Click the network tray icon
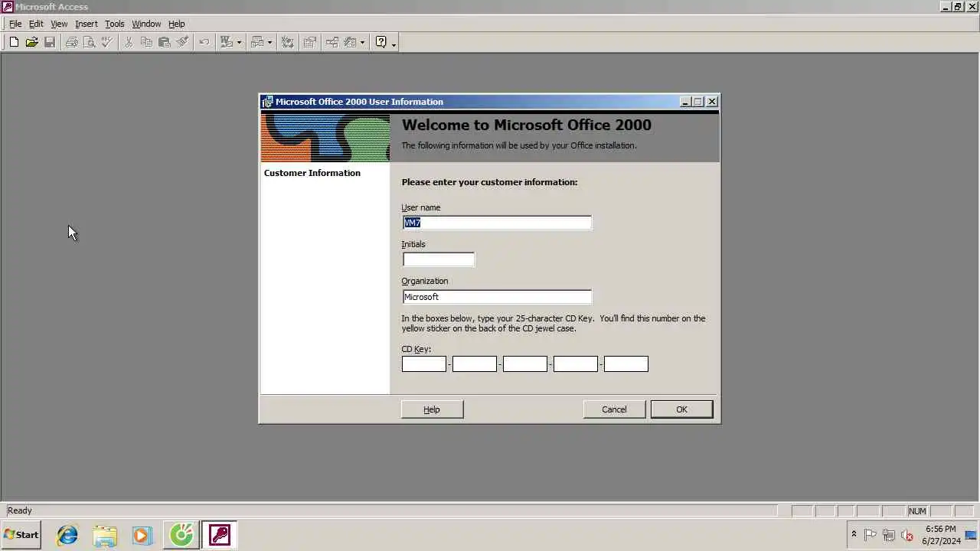 click(x=889, y=535)
